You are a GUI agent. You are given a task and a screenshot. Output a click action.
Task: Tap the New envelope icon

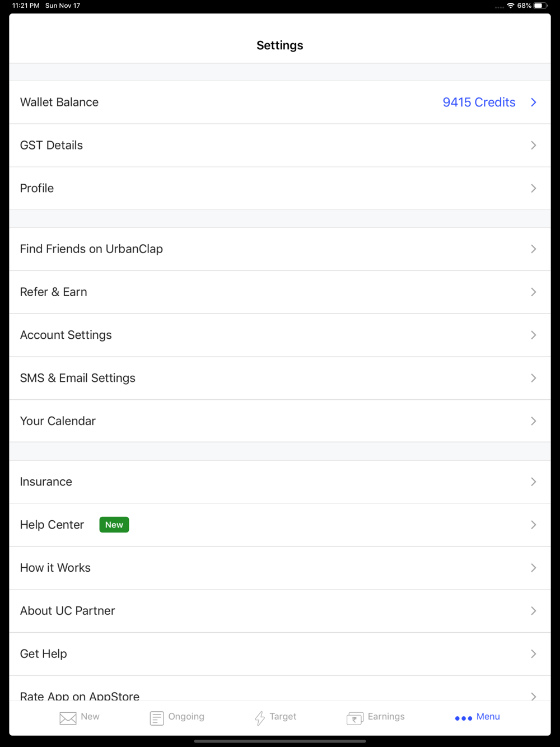pyautogui.click(x=68, y=718)
